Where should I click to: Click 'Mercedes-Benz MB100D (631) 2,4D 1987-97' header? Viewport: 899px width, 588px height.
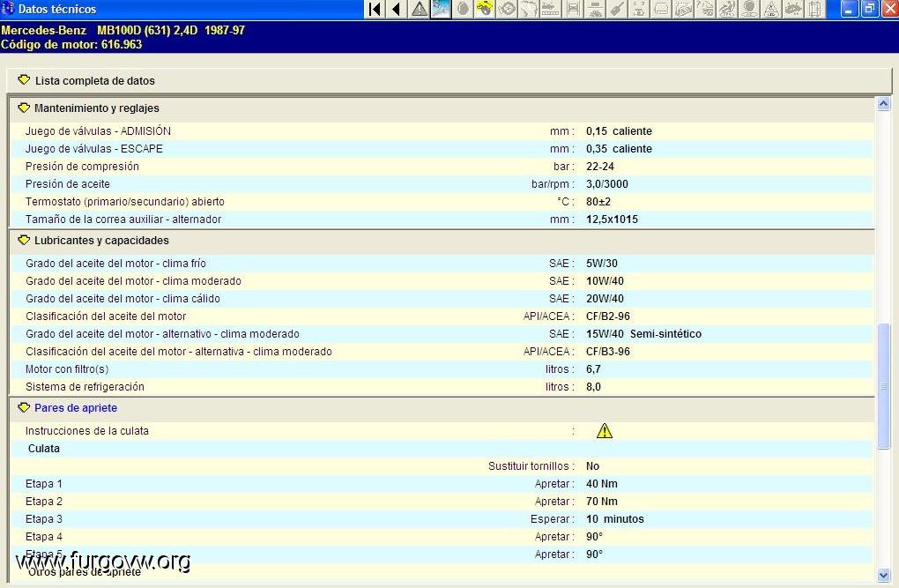[x=123, y=30]
